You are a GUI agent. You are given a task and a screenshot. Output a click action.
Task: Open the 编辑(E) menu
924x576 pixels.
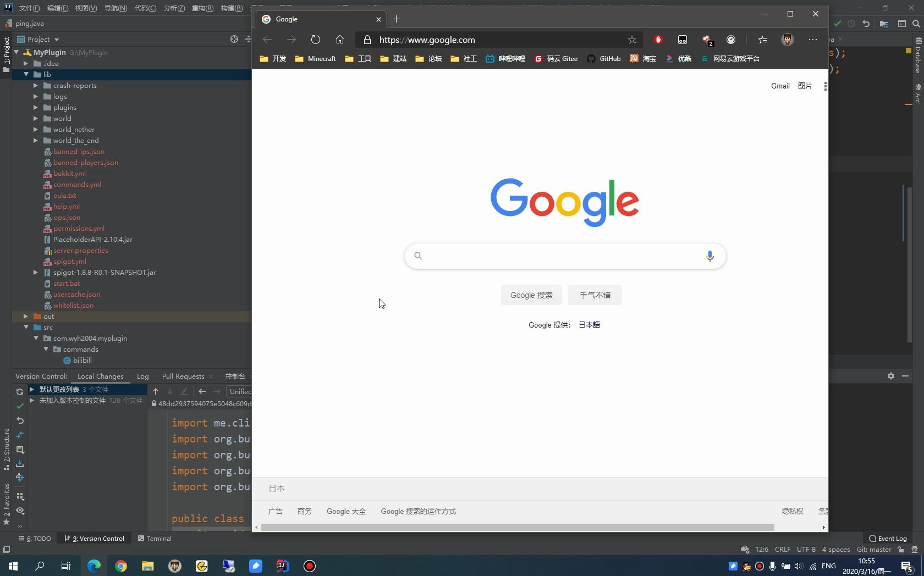[x=57, y=8]
